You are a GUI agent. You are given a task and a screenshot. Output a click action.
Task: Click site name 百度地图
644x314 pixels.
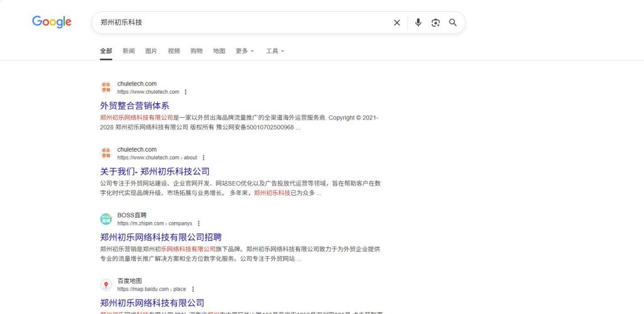coord(130,281)
